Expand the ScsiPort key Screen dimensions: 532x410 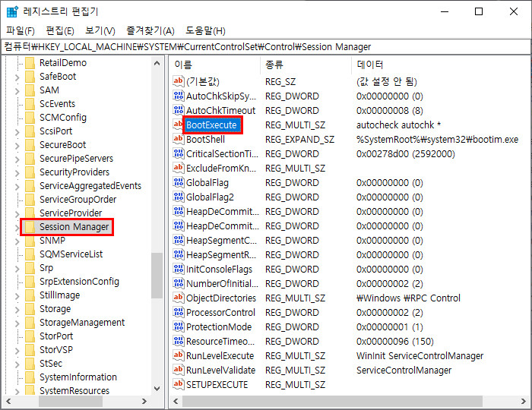[17, 131]
